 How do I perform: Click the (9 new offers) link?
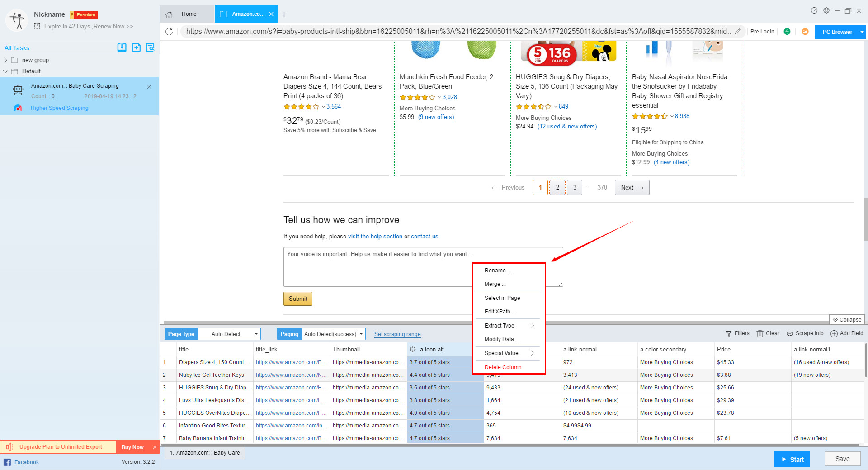[436, 117]
